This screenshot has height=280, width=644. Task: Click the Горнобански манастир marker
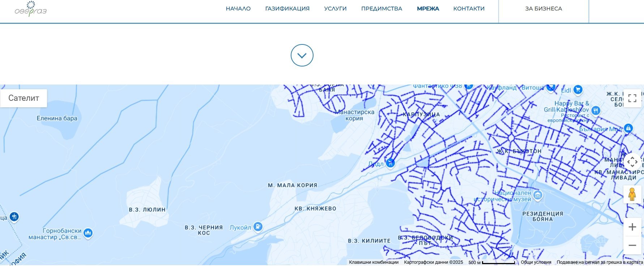pyautogui.click(x=88, y=233)
